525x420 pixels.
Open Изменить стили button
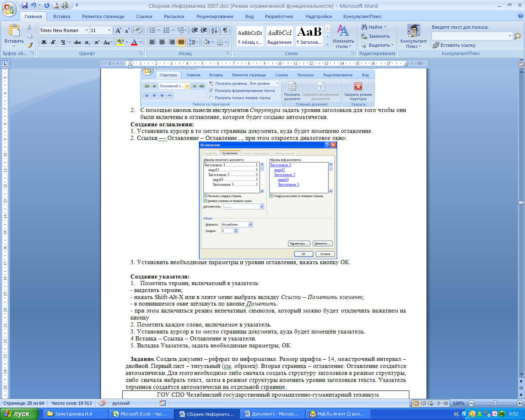coord(343,37)
